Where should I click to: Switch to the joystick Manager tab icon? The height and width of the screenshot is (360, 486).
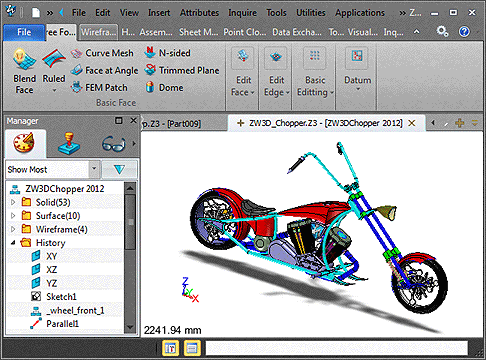tap(69, 143)
